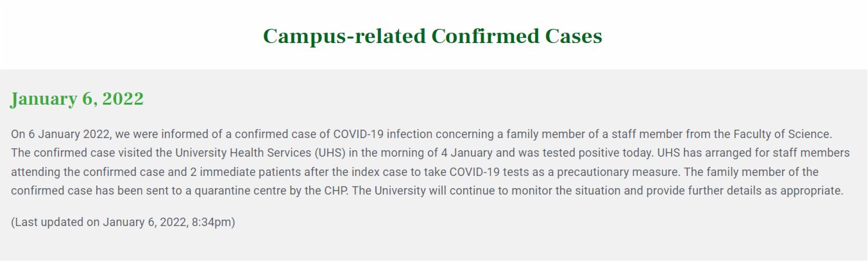Click the opening words On 6 January 2022

(60, 134)
